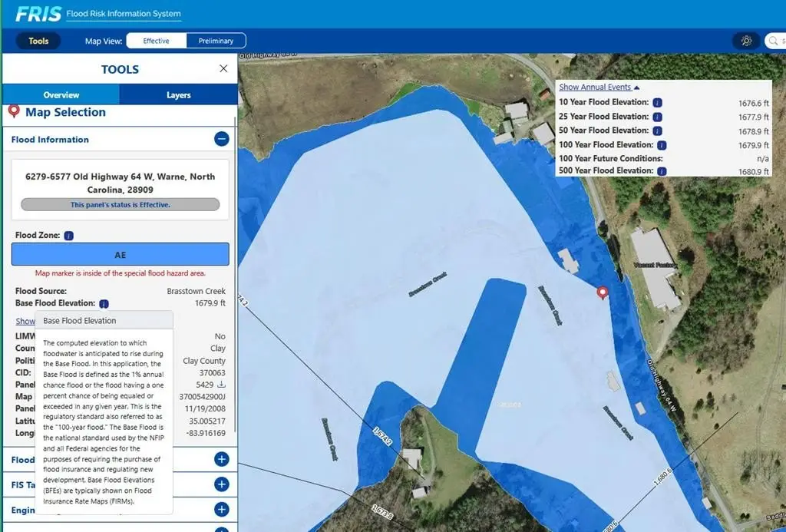Click the search input field
Screen dimensions: 786x532
tap(774, 41)
